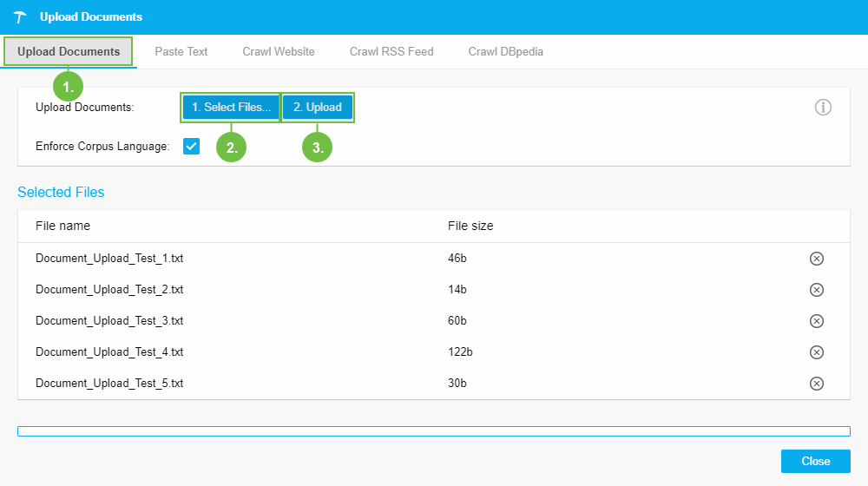Uncheck the Enforce Corpus Language checkbox

[x=191, y=147]
